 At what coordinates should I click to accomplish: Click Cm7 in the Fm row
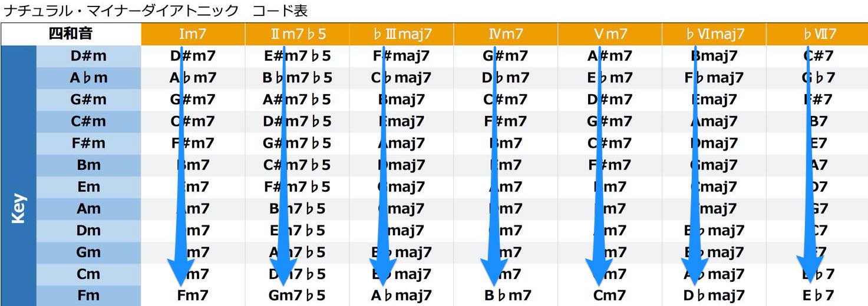610,295
